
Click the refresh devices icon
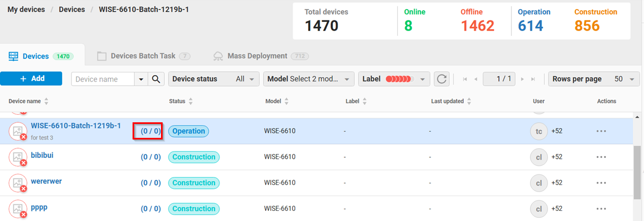click(x=442, y=79)
